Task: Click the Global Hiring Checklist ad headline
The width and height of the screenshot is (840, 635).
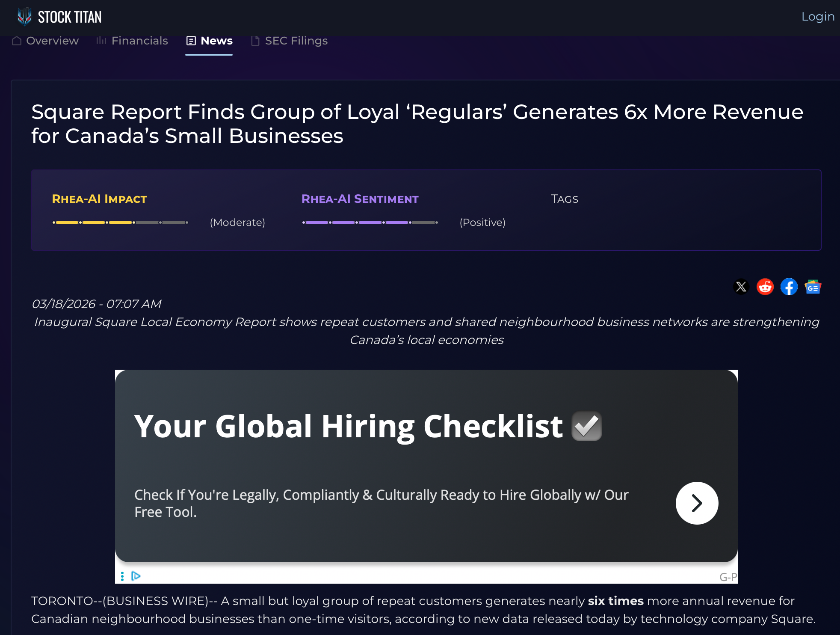Action: [348, 426]
